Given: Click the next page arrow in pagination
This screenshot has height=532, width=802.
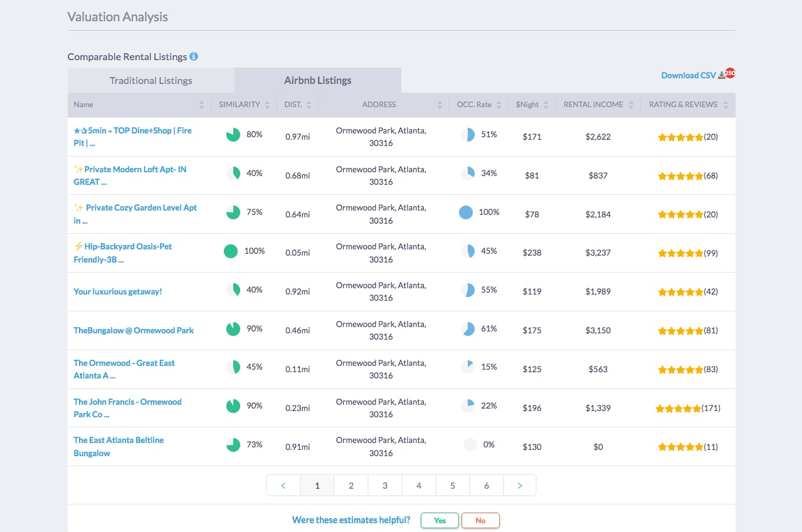Looking at the screenshot, I should pos(520,484).
